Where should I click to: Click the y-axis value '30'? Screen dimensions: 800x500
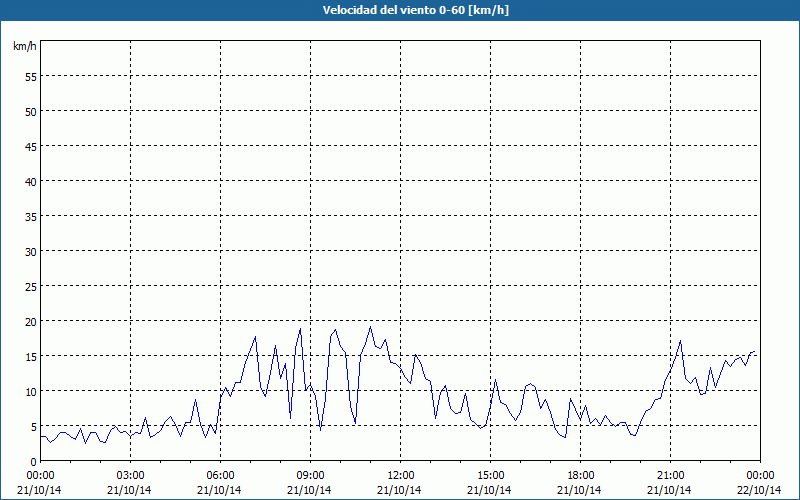coord(31,252)
